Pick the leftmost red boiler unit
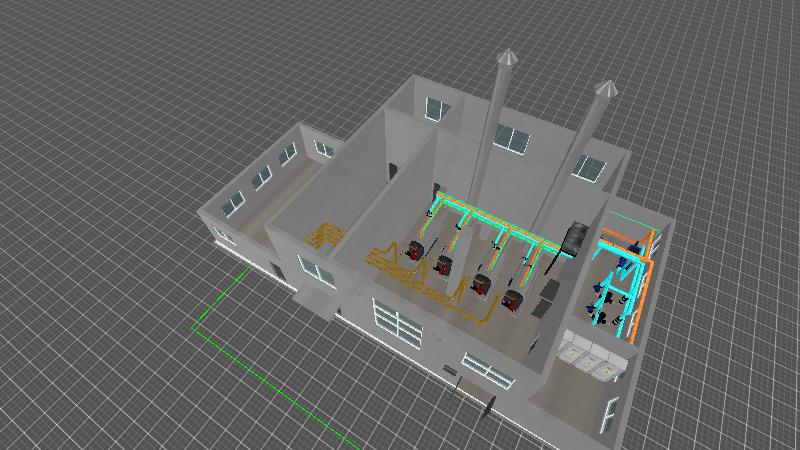The image size is (800, 450). [x=413, y=250]
